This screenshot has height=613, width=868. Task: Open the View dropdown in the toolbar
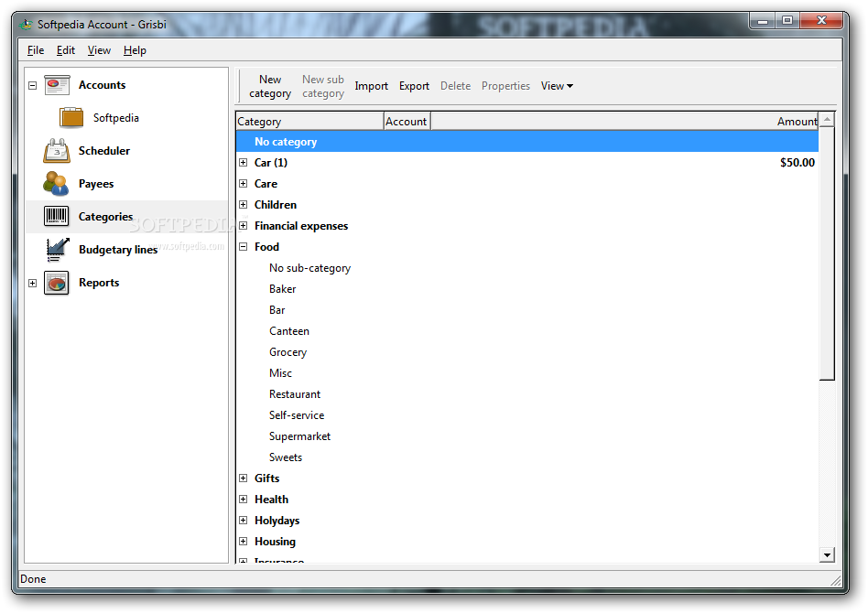557,86
